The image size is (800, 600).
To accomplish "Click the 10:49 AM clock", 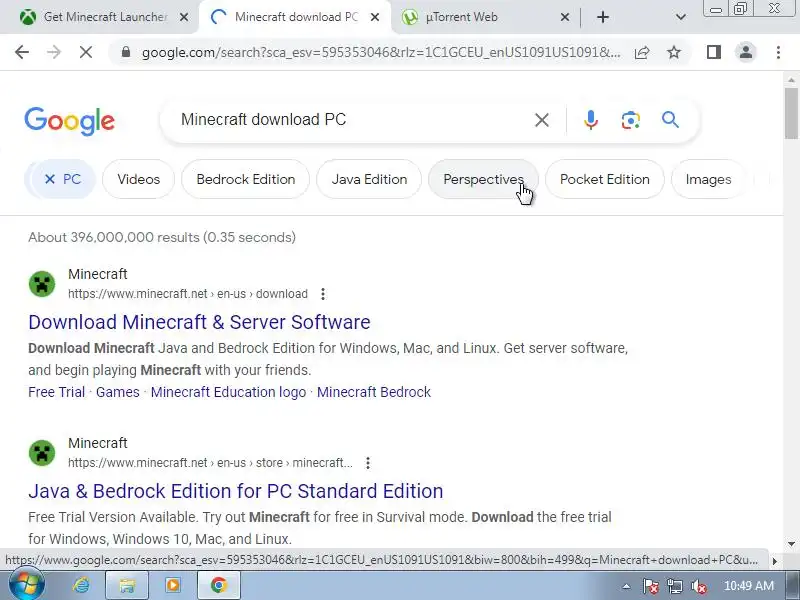I will click(x=748, y=586).
